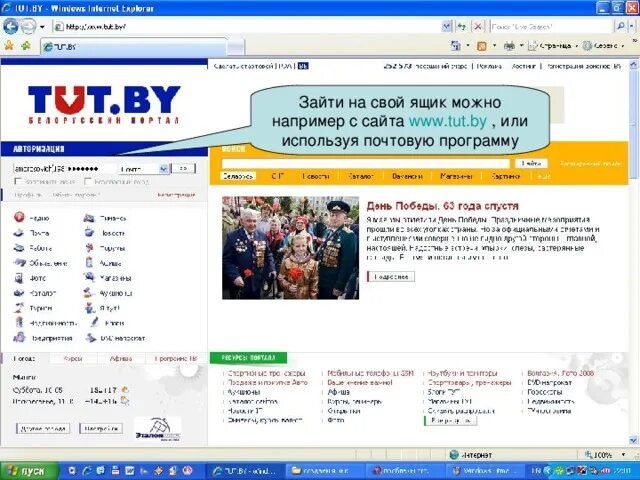Open the zoom level 100% dropdown in status bar
Image resolution: width=640 pixels, height=480 pixels.
coord(623,454)
